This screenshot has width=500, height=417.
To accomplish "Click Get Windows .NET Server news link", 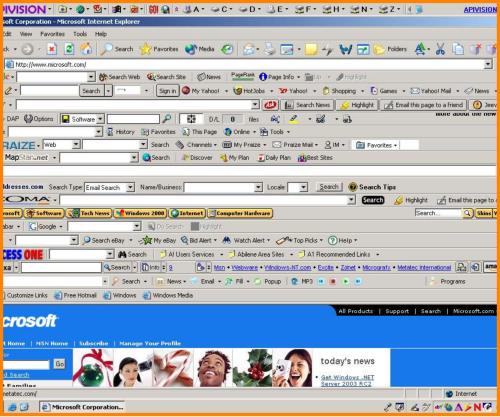I will (x=347, y=380).
